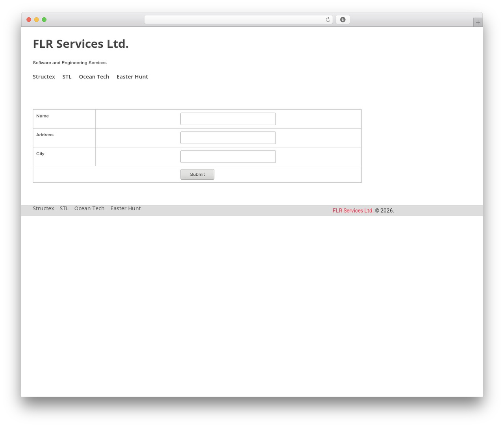The height and width of the screenshot is (427, 504).
Task: Select the 'Name' label in the form table
Action: [43, 116]
